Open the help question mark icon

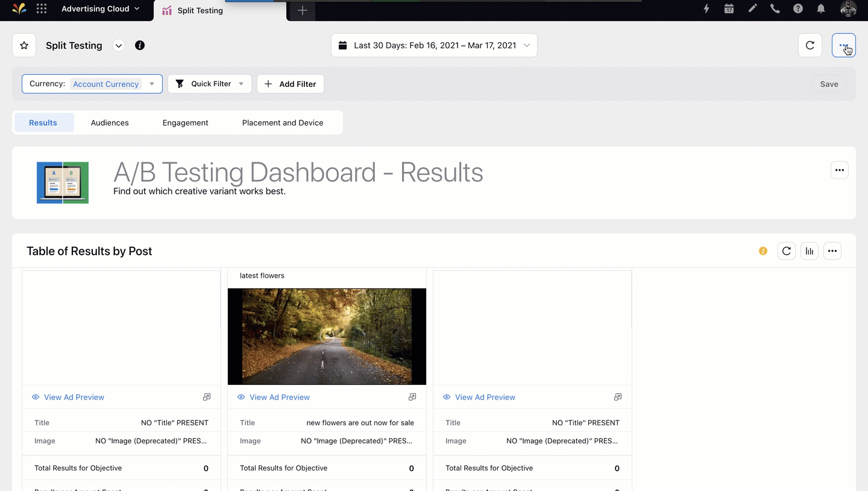(x=798, y=9)
